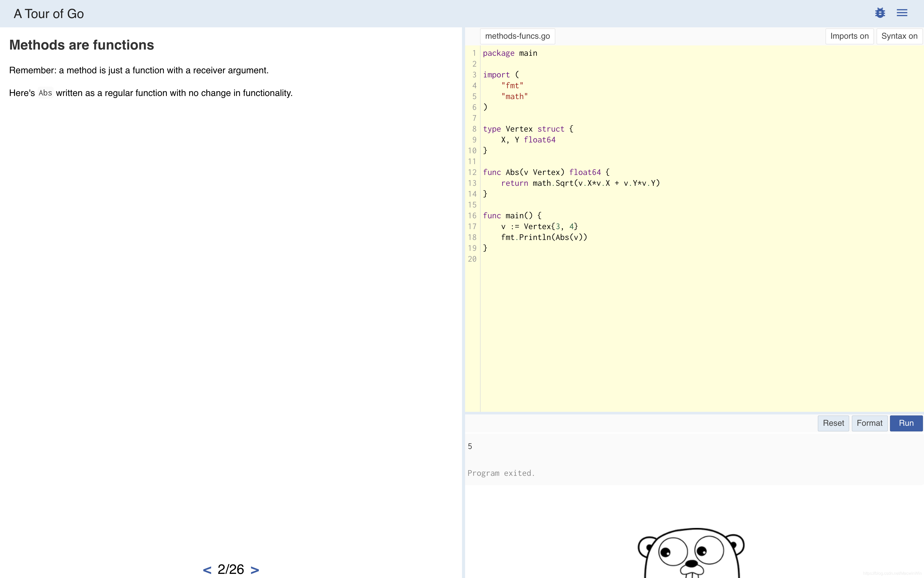
Task: Click the Format button
Action: [x=869, y=423]
